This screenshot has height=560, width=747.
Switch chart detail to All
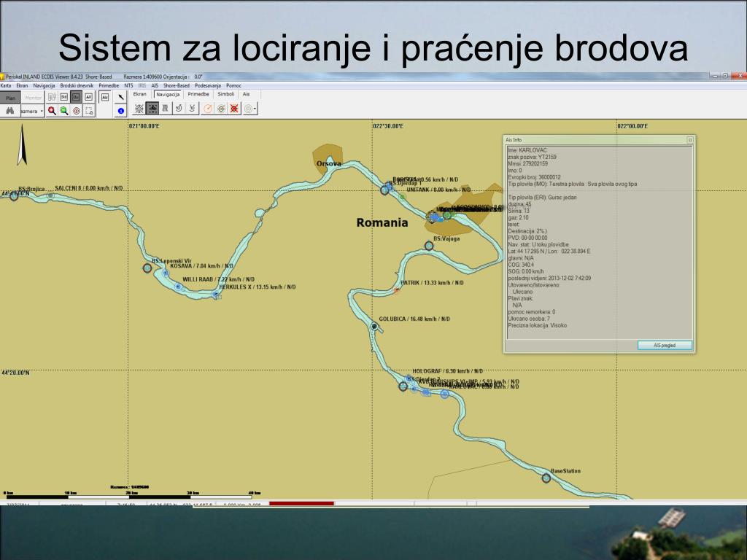(88, 97)
